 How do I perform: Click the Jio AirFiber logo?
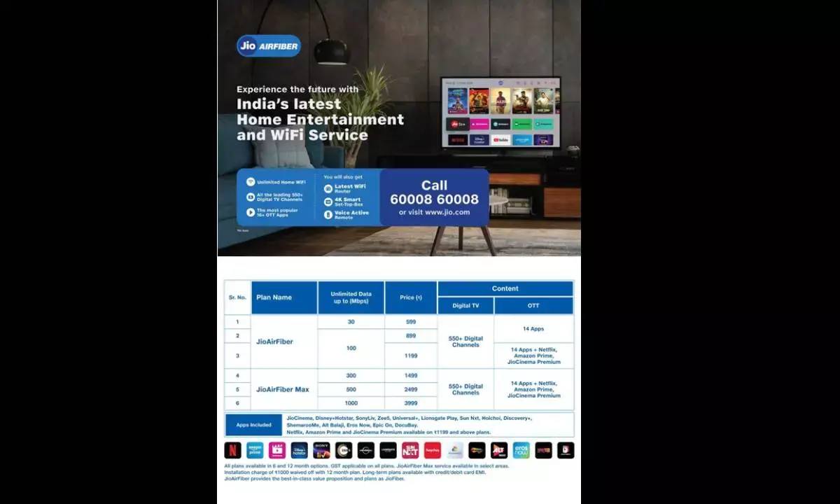[x=267, y=45]
